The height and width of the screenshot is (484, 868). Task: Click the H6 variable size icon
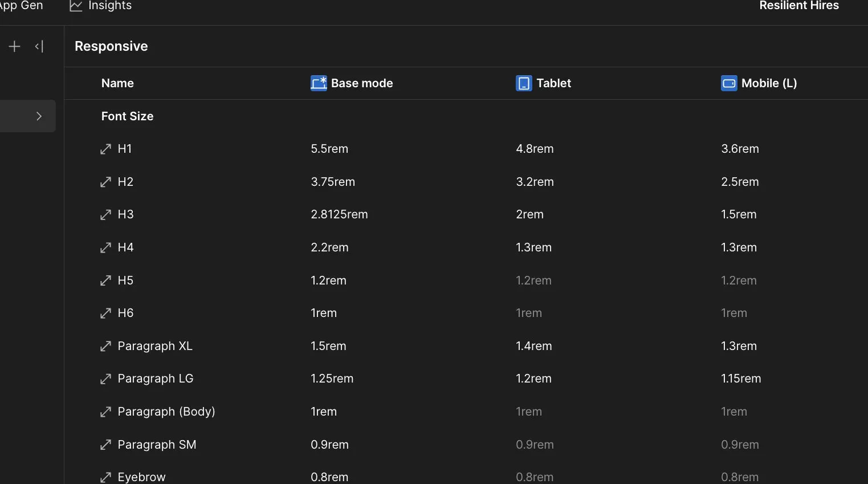tap(105, 313)
